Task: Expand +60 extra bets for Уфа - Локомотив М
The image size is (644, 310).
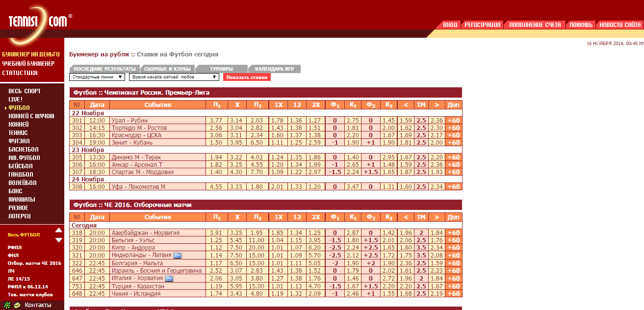Action: 454,187
